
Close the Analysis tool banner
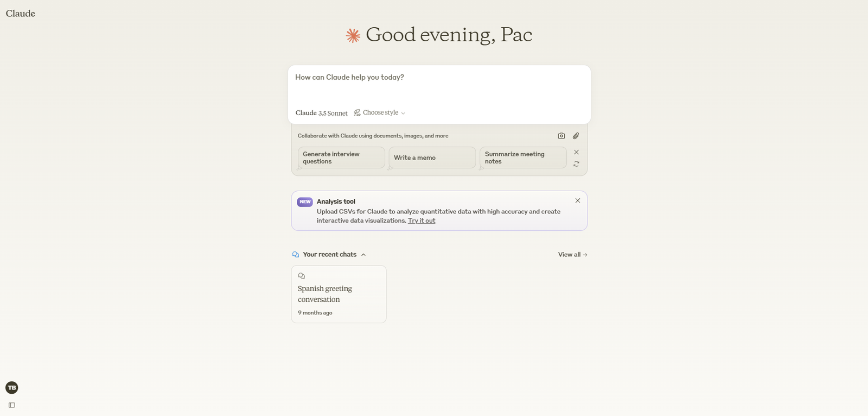tap(578, 200)
